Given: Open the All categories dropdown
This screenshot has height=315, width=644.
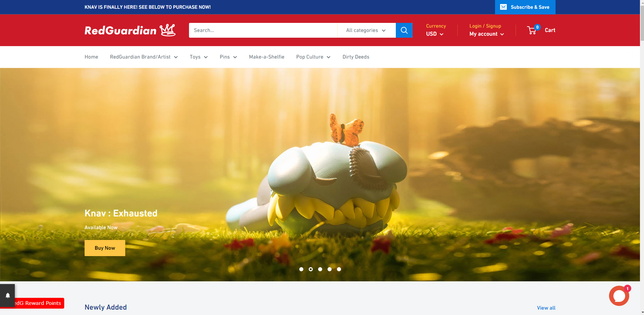Looking at the screenshot, I should tap(366, 30).
